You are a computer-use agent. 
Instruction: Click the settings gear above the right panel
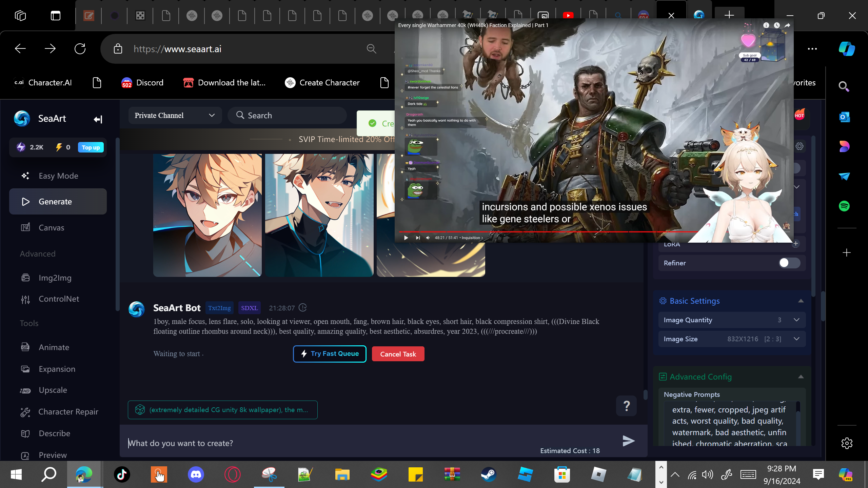click(800, 146)
